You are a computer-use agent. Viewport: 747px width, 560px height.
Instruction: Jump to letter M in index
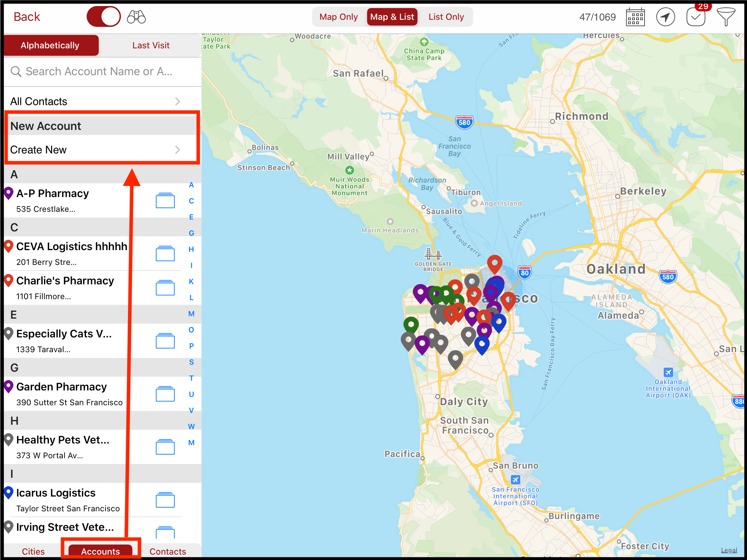coord(191,314)
